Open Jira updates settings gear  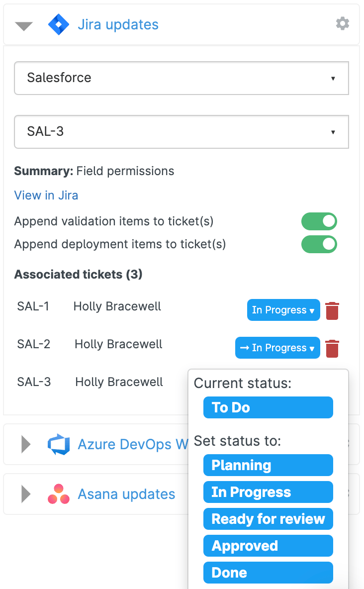(342, 23)
